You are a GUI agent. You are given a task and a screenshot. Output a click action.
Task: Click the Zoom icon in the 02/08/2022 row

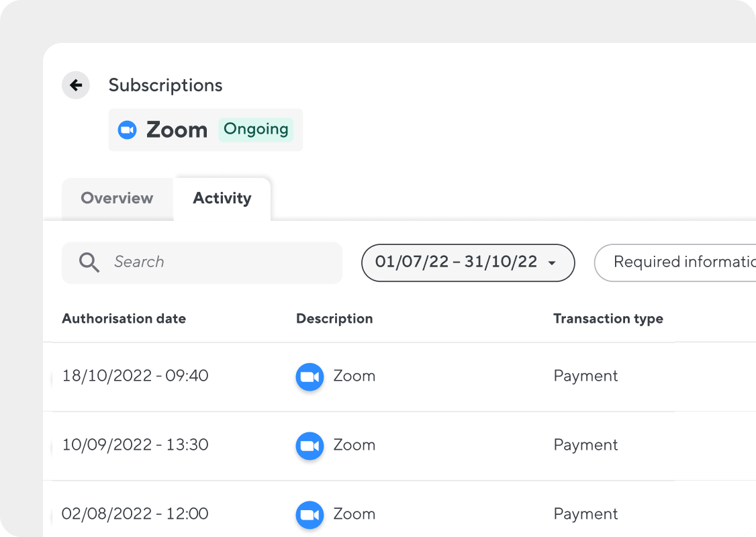point(310,515)
